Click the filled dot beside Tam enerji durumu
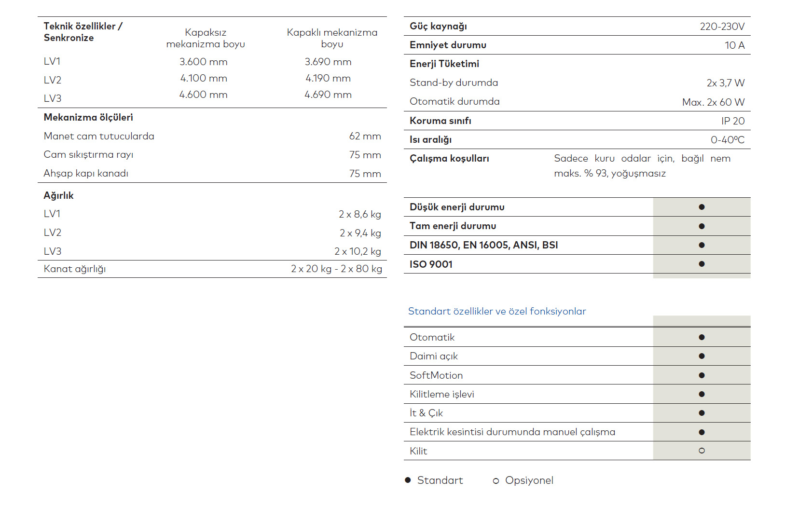This screenshot has height=521, width=812. click(702, 226)
